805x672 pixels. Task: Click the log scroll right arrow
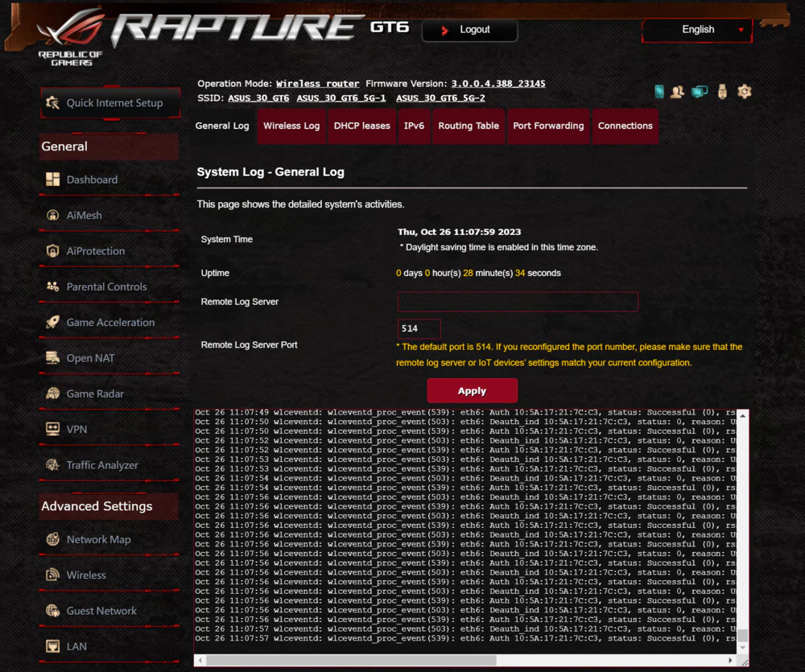click(x=731, y=660)
